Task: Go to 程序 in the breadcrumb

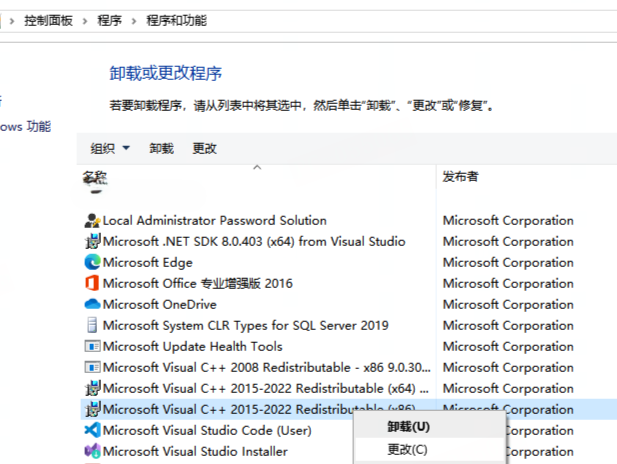Action: (x=109, y=20)
